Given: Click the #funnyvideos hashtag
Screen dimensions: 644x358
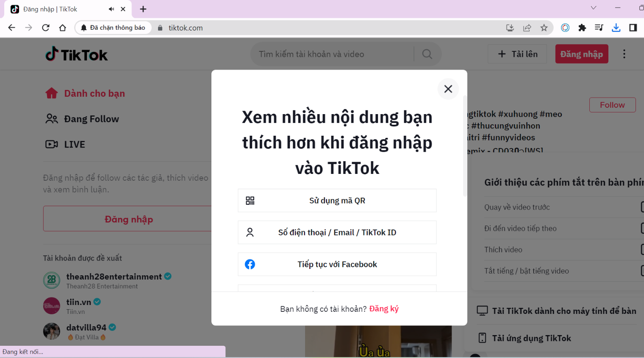Looking at the screenshot, I should (x=508, y=137).
